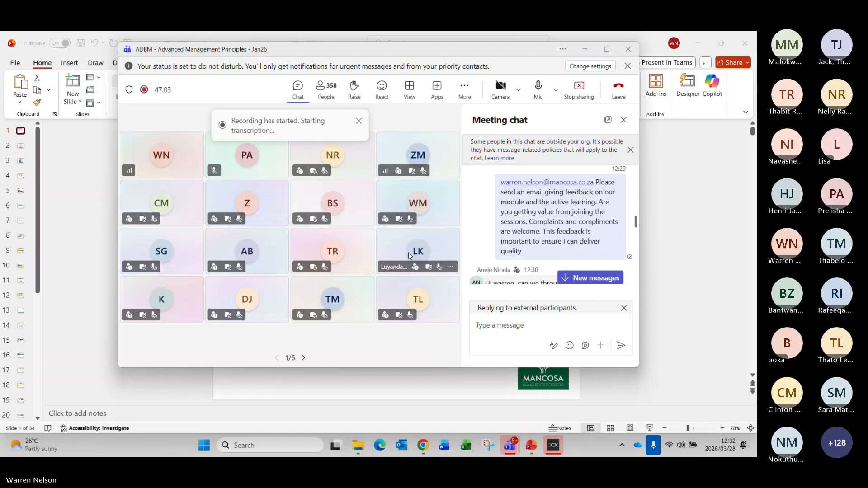Viewport: 868px width, 488px height.
Task: Switch to Reading view in status bar
Action: coord(630,428)
